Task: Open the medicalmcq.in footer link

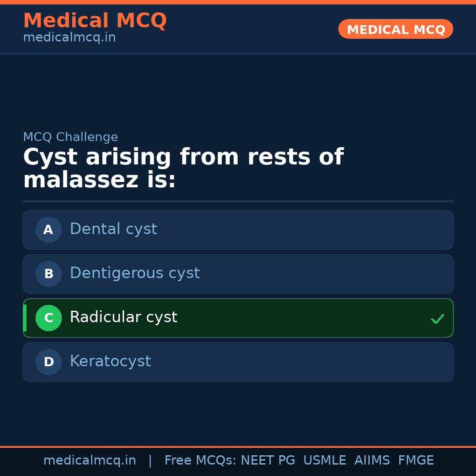Action: coord(90,460)
